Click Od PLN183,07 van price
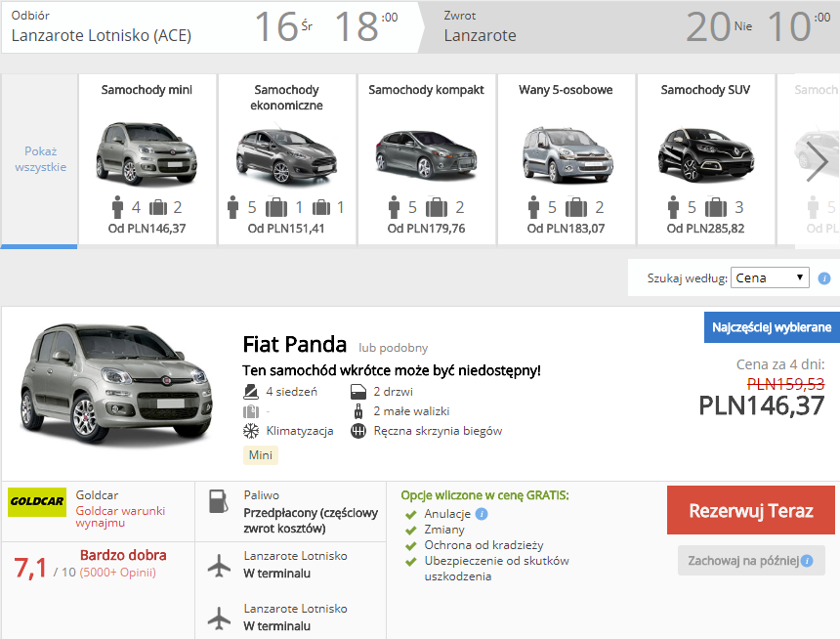Screen dimensions: 840x639 coord(566,229)
